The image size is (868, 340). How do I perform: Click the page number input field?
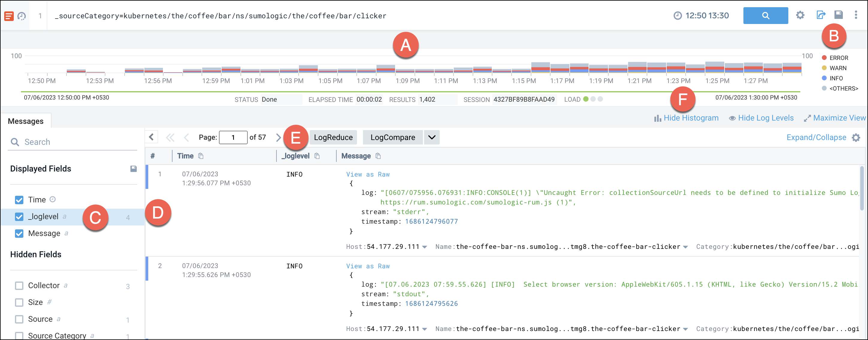(x=233, y=137)
